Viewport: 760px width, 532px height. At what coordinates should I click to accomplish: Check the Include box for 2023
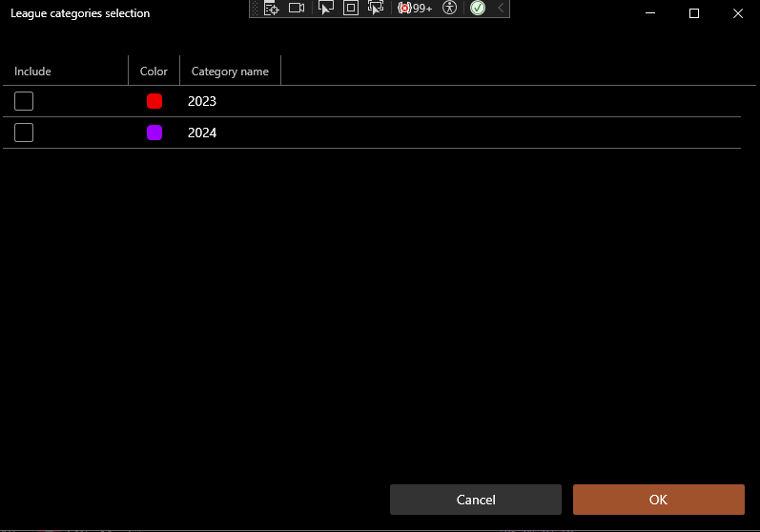(x=24, y=101)
